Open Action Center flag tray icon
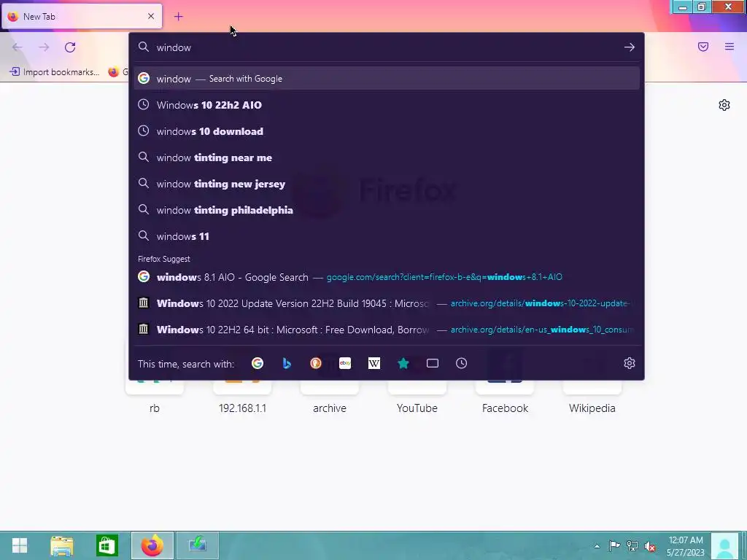 click(x=614, y=546)
